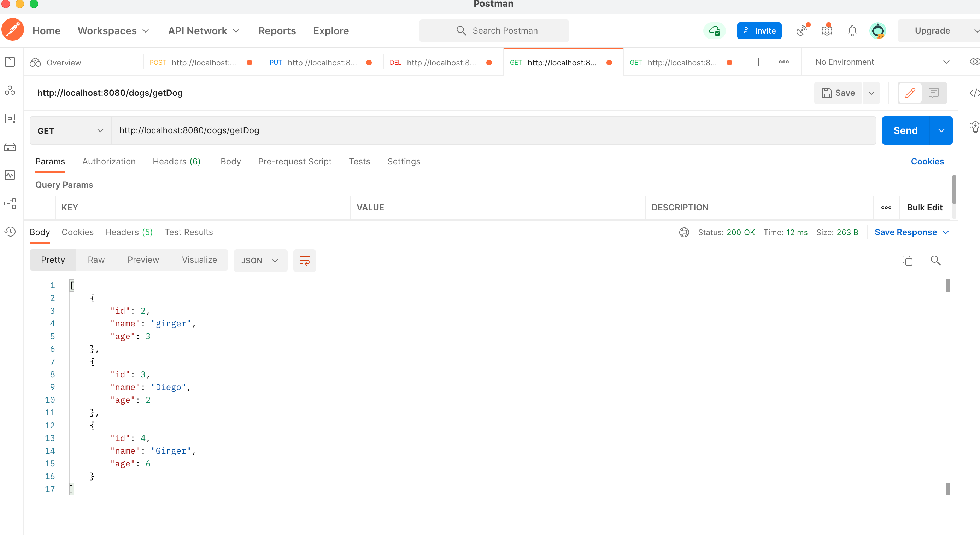Click the network globe icon near Status
This screenshot has height=535, width=980.
pyautogui.click(x=684, y=232)
